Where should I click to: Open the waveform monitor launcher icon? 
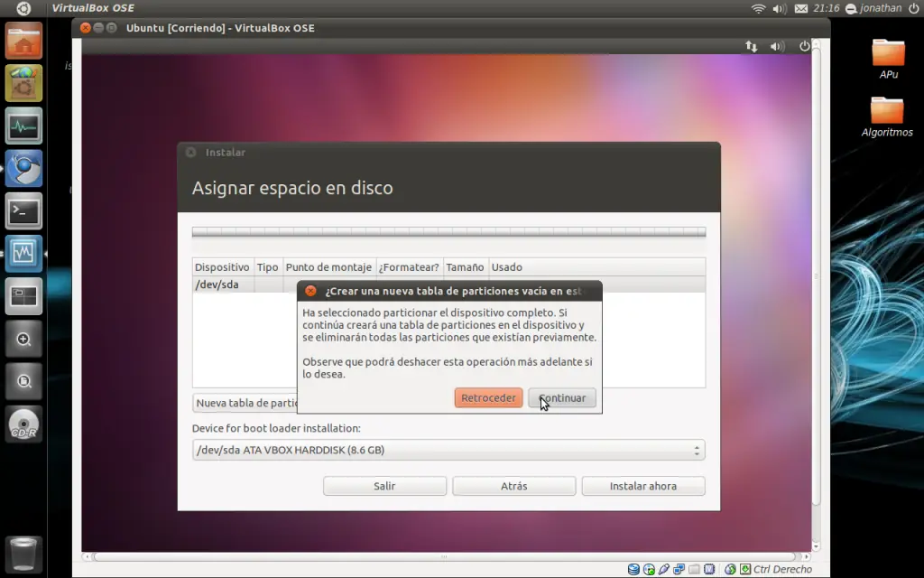[23, 253]
